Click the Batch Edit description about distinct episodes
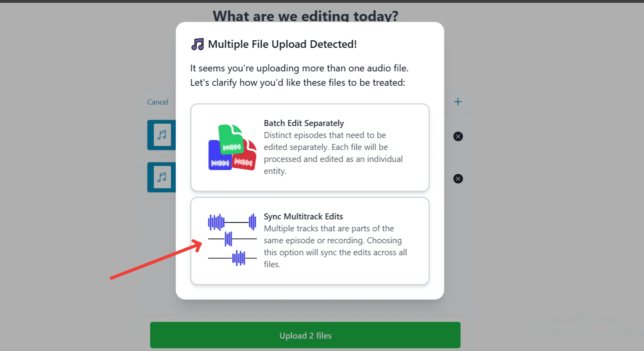This screenshot has width=644, height=351. (x=333, y=153)
